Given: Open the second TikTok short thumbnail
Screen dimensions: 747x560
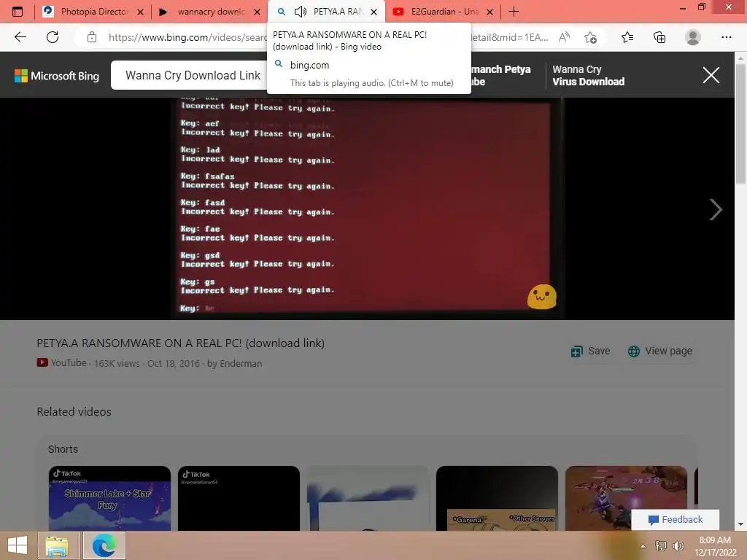Looking at the screenshot, I should click(x=239, y=498).
